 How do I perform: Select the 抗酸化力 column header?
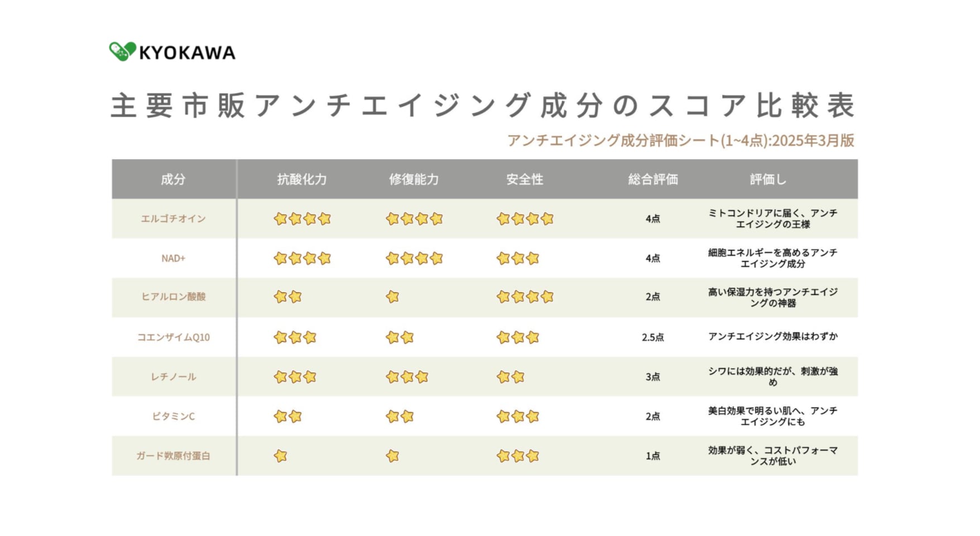(x=302, y=179)
